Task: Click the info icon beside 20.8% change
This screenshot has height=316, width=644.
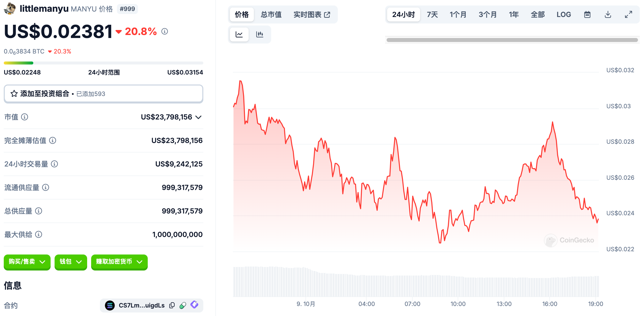Action: pyautogui.click(x=165, y=31)
